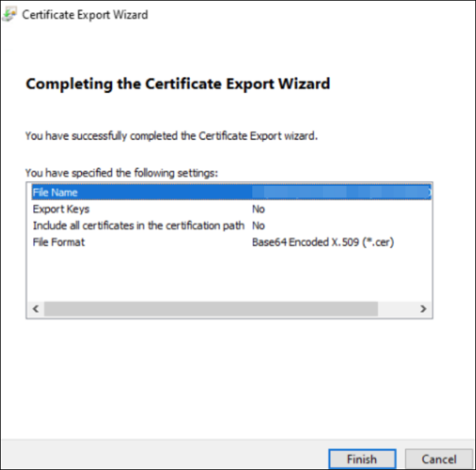The height and width of the screenshot is (470, 476).
Task: Select the File Format row label
Action: [59, 243]
